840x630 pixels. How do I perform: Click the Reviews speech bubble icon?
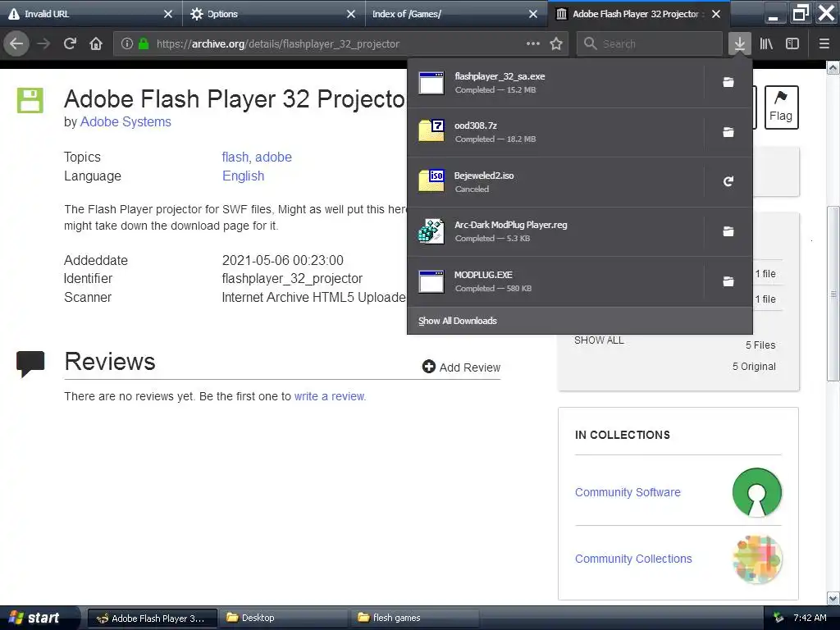point(30,363)
